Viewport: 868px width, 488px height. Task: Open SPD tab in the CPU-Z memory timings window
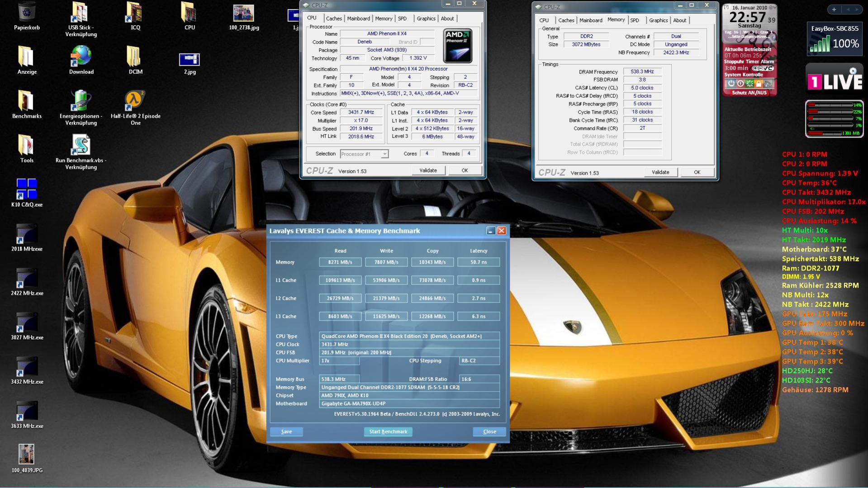635,20
